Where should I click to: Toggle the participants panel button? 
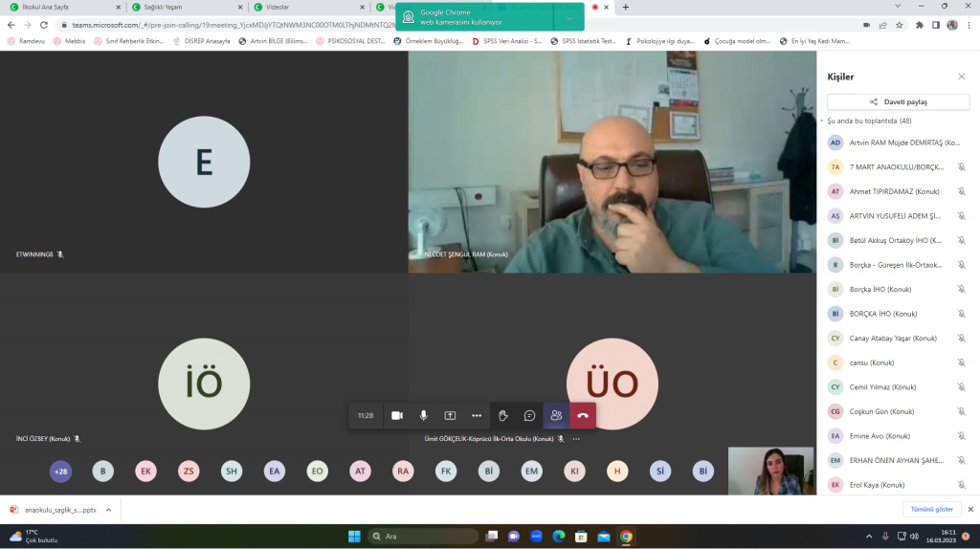click(x=556, y=416)
